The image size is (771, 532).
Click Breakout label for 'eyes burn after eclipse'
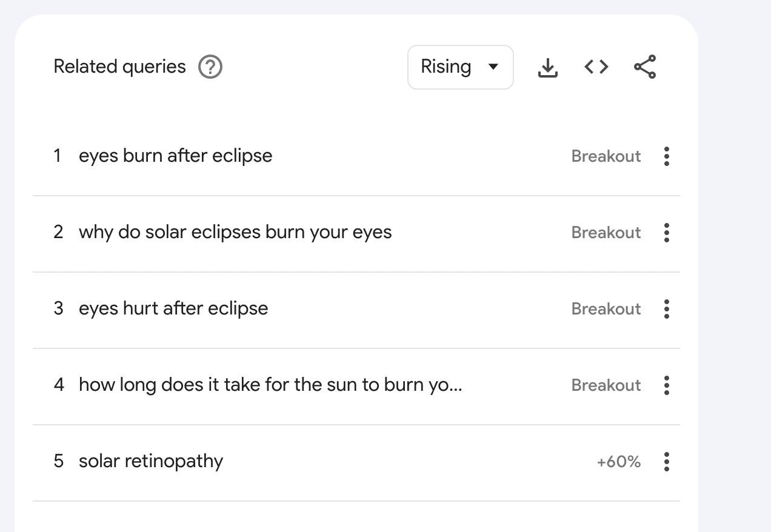[606, 156]
